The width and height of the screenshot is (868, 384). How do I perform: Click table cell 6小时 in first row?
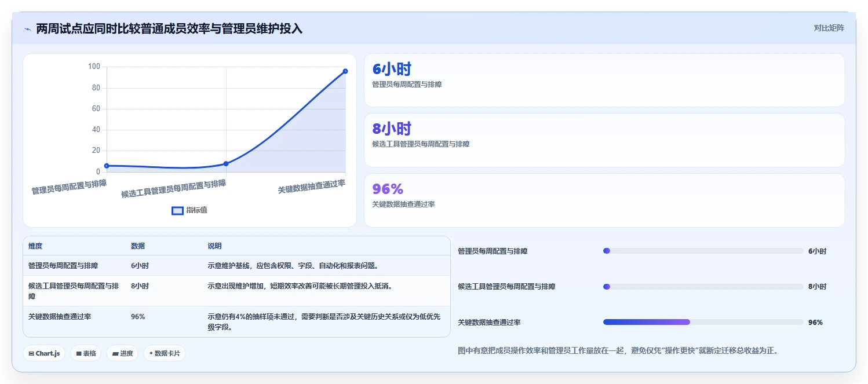(x=140, y=266)
